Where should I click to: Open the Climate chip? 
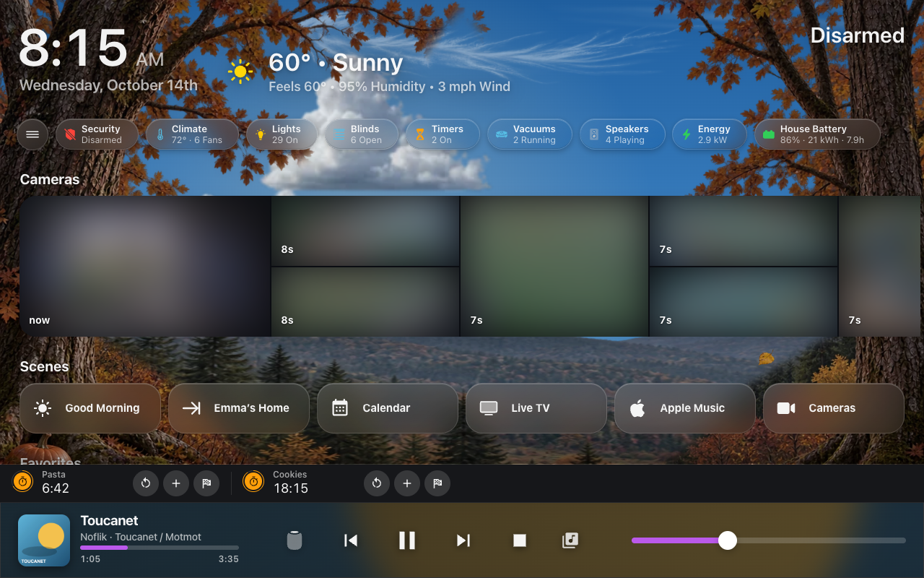[192, 134]
